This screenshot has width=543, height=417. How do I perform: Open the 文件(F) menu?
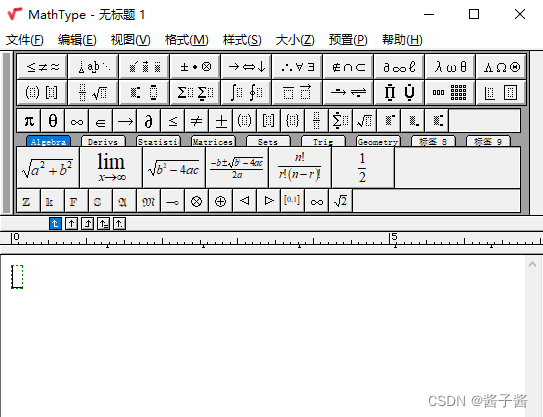pos(25,40)
